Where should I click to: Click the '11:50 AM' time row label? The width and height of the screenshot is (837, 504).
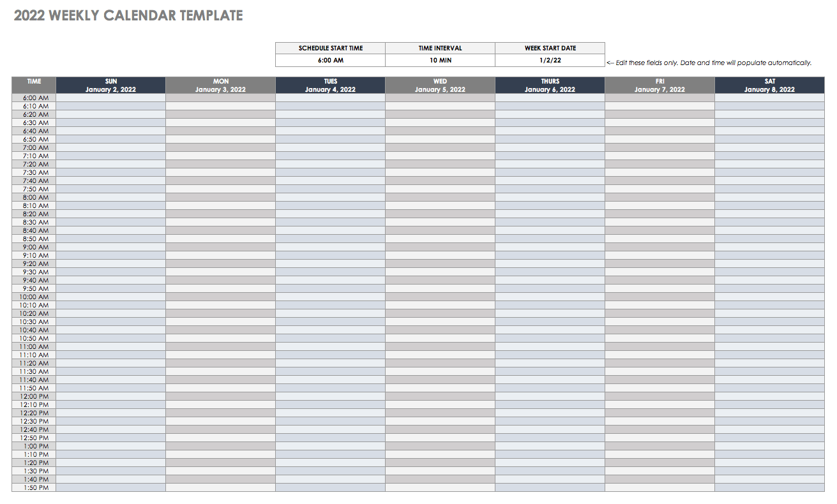click(34, 388)
